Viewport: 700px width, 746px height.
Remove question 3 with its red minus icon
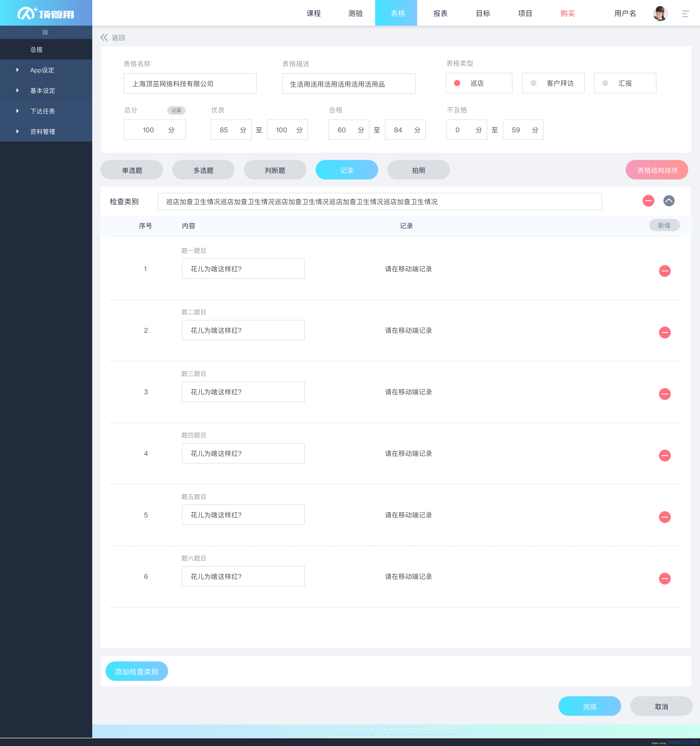tap(665, 394)
